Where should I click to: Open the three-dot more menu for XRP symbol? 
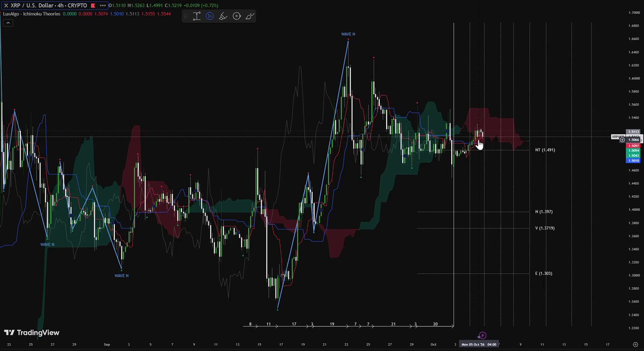tap(103, 5)
